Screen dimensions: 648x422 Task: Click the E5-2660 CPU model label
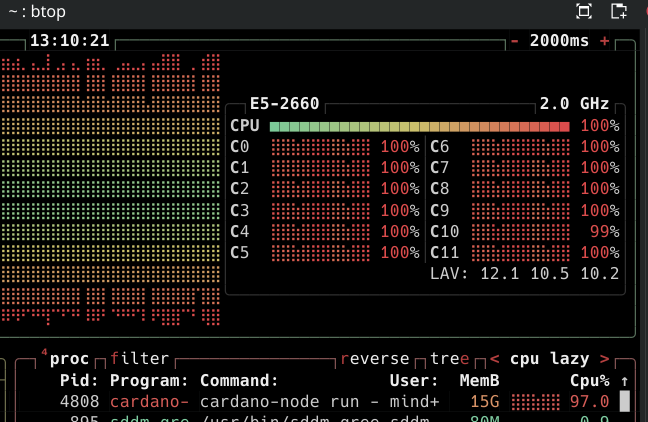point(284,103)
